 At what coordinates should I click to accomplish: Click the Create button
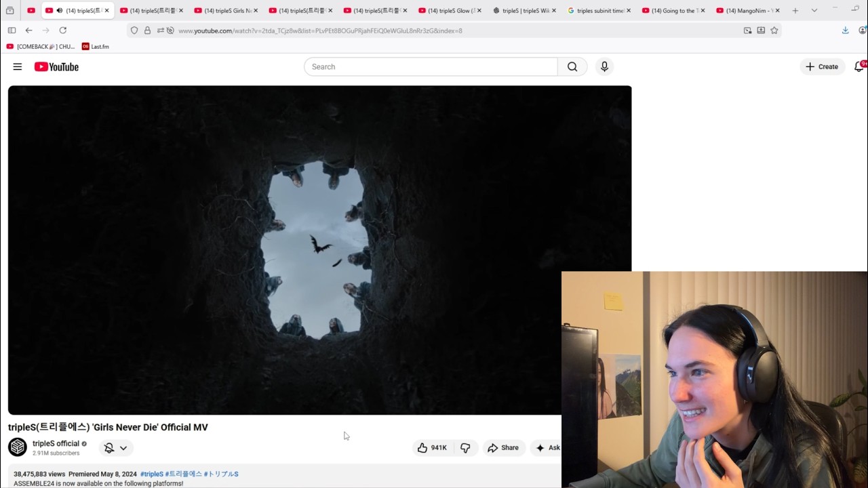pos(821,66)
